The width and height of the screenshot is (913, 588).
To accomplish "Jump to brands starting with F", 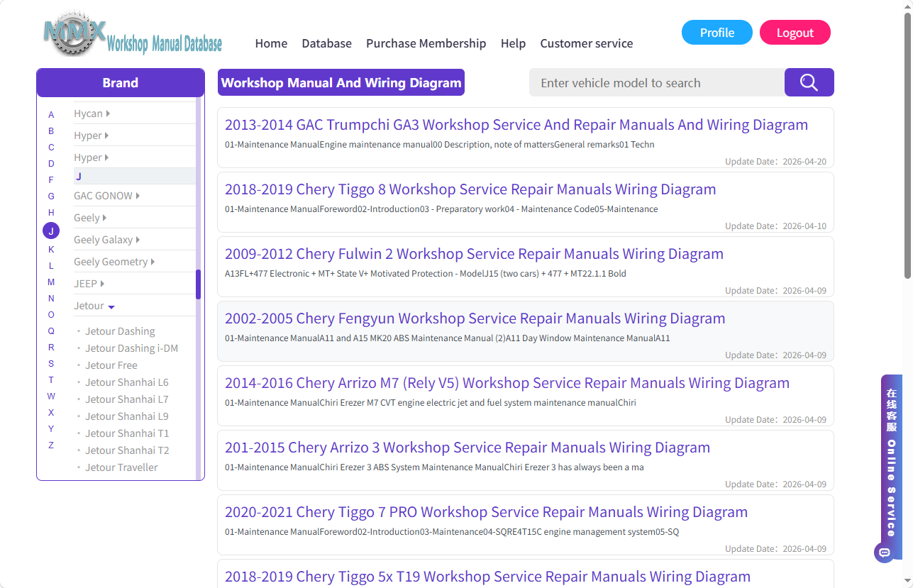I will coord(51,180).
